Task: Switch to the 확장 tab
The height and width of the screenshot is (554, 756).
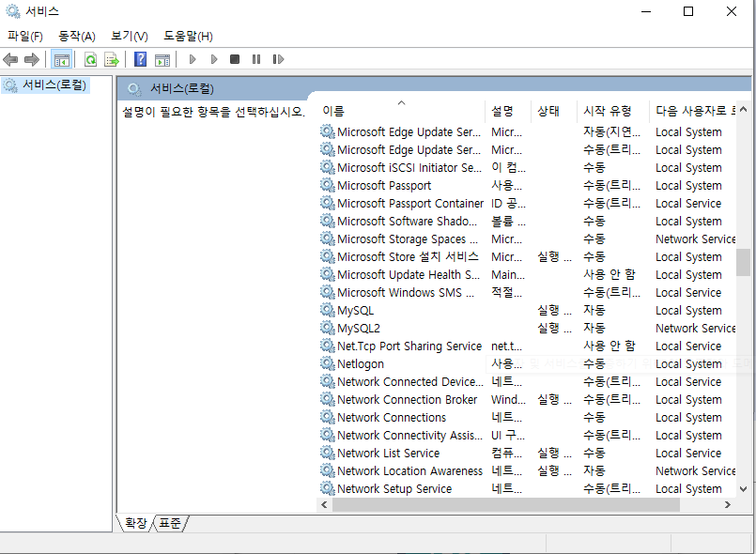Action: [x=135, y=523]
